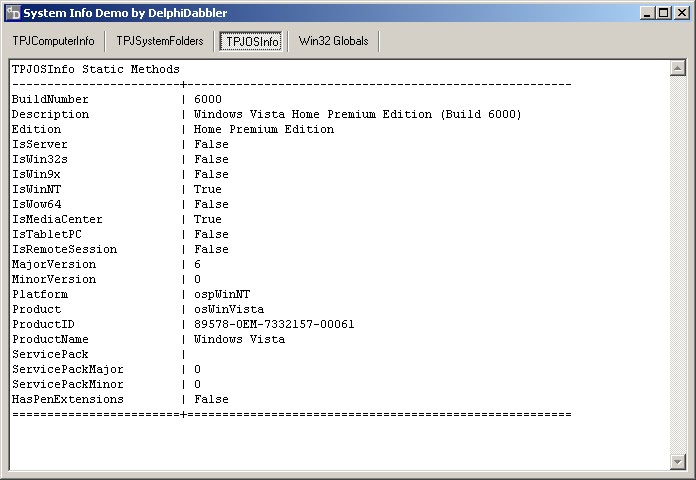
Task: Click the 'Windows Vista' ProductName value
Action: pyautogui.click(x=239, y=339)
